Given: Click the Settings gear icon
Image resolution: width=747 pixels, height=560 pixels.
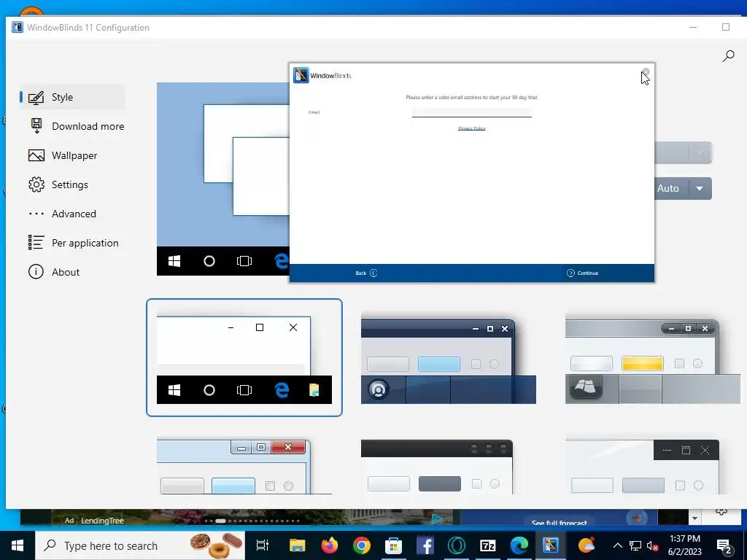Looking at the screenshot, I should [36, 184].
